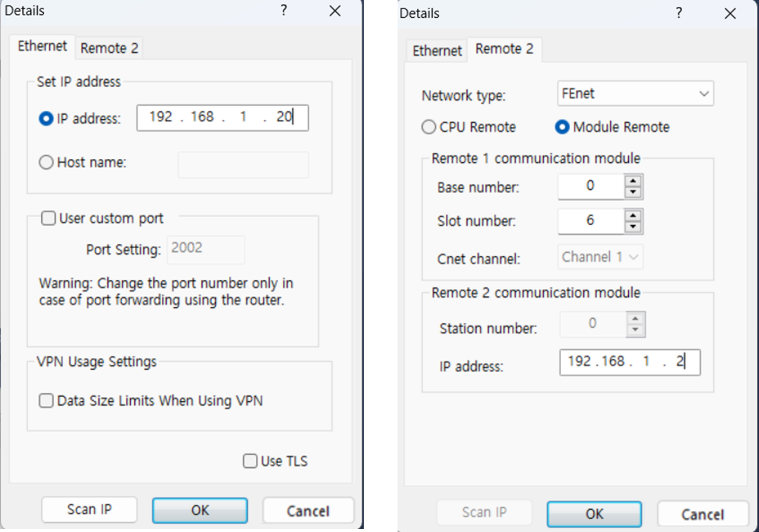Viewport: 759px width, 532px height.
Task: Switch to the Remote 2 tab on left dialog
Action: tap(108, 48)
